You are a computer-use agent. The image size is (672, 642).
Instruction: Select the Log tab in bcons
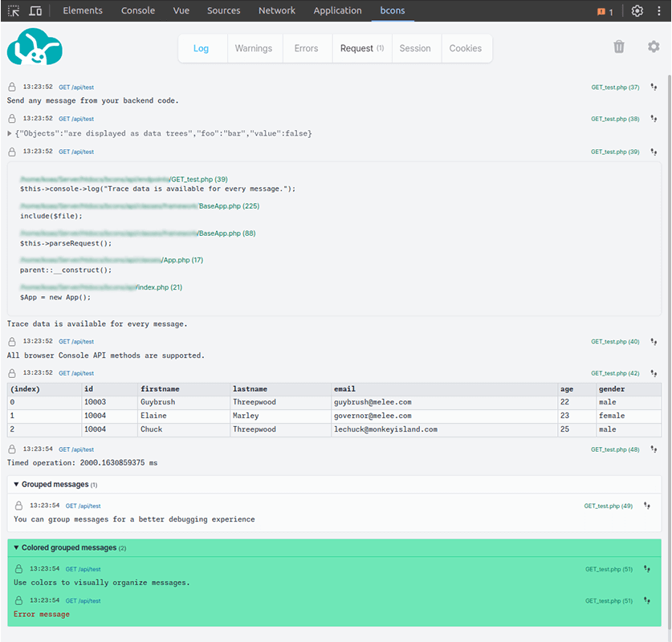point(201,48)
